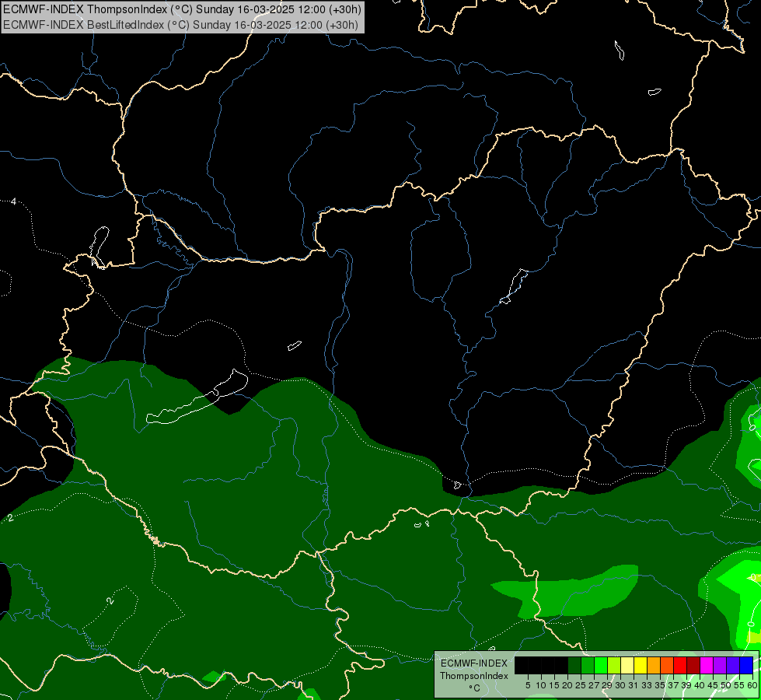This screenshot has height=700, width=761.
Task: Click legend scale value "10"
Action: 541,685
